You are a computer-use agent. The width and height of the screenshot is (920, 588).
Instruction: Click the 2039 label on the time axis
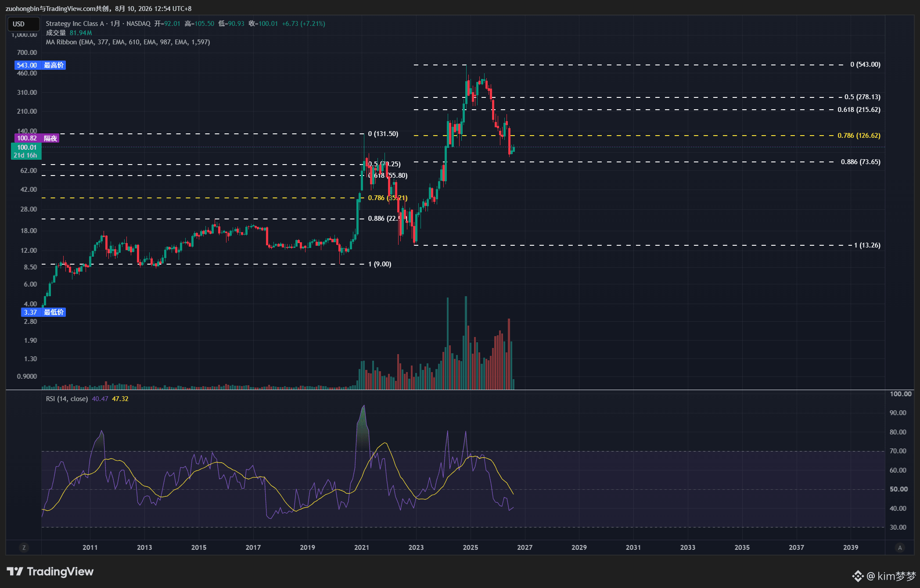[851, 548]
